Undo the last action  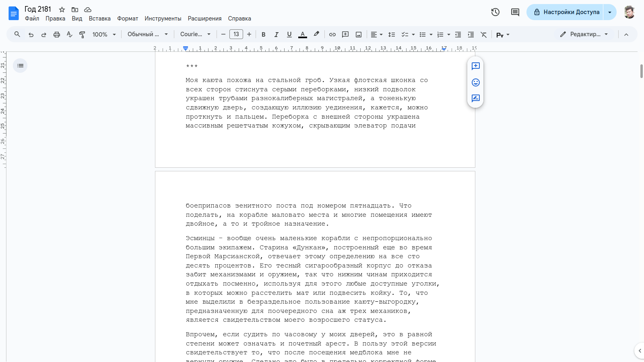tap(31, 35)
